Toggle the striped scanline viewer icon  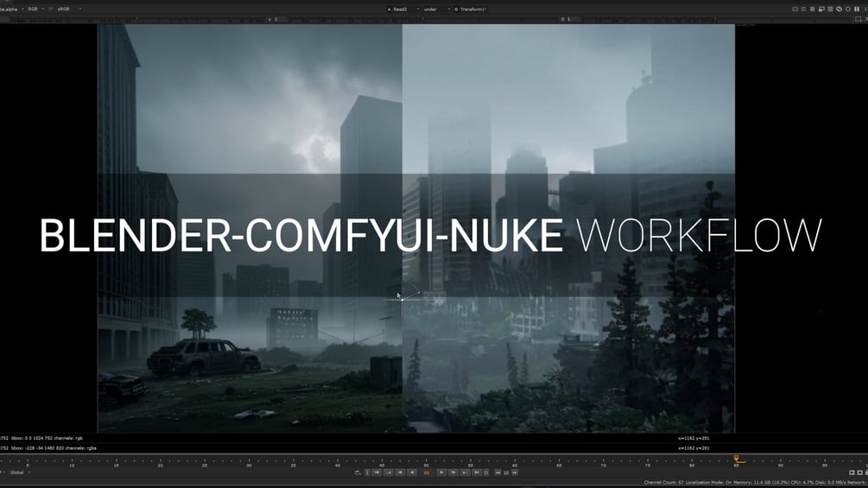coord(830,9)
